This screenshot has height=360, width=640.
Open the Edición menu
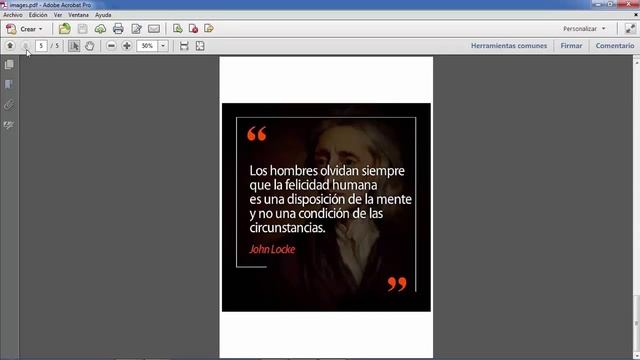(38, 15)
